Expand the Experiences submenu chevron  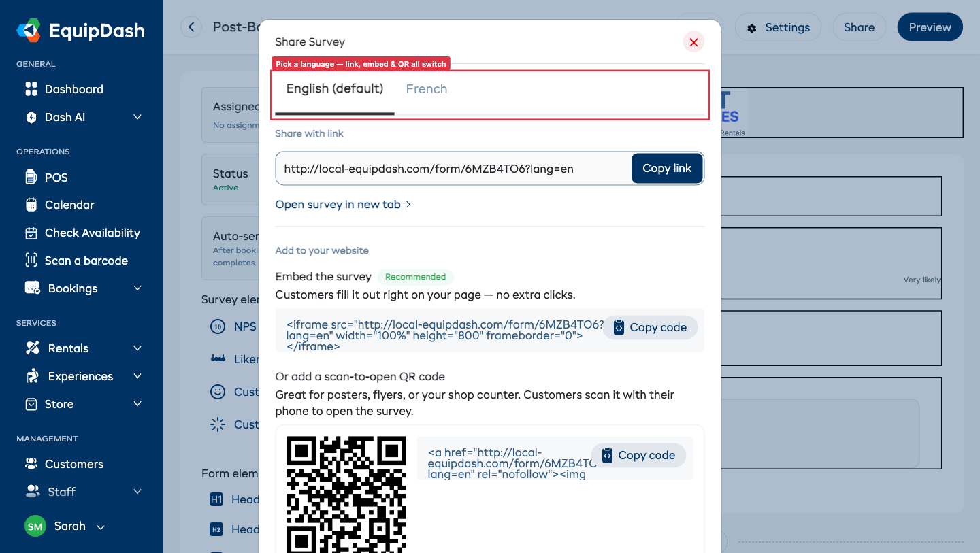coord(137,376)
